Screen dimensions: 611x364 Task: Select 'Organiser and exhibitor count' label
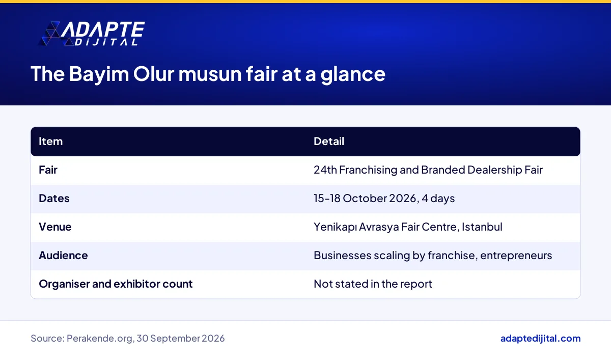tap(116, 284)
